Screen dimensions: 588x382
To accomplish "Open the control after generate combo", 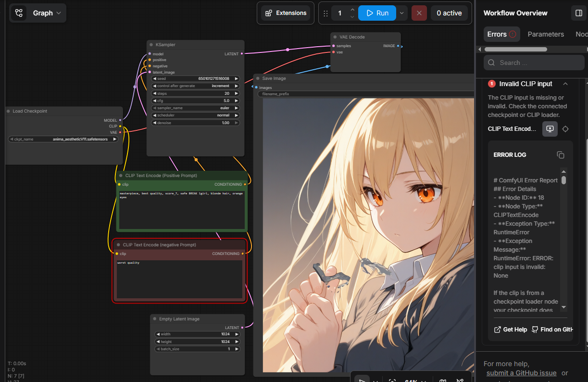I will (195, 86).
